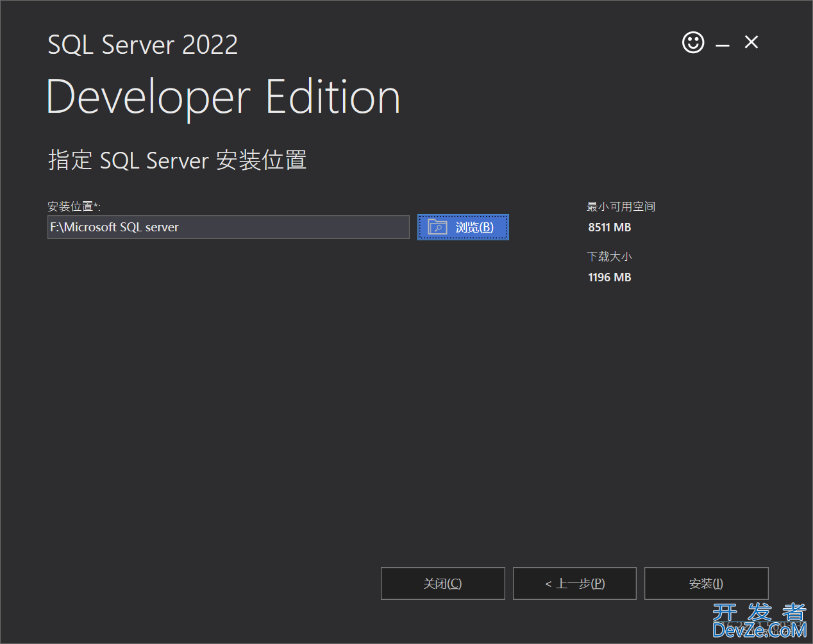Viewport: 813px width, 644px height.
Task: Click the 浏览(B) browse button
Action: point(463,227)
